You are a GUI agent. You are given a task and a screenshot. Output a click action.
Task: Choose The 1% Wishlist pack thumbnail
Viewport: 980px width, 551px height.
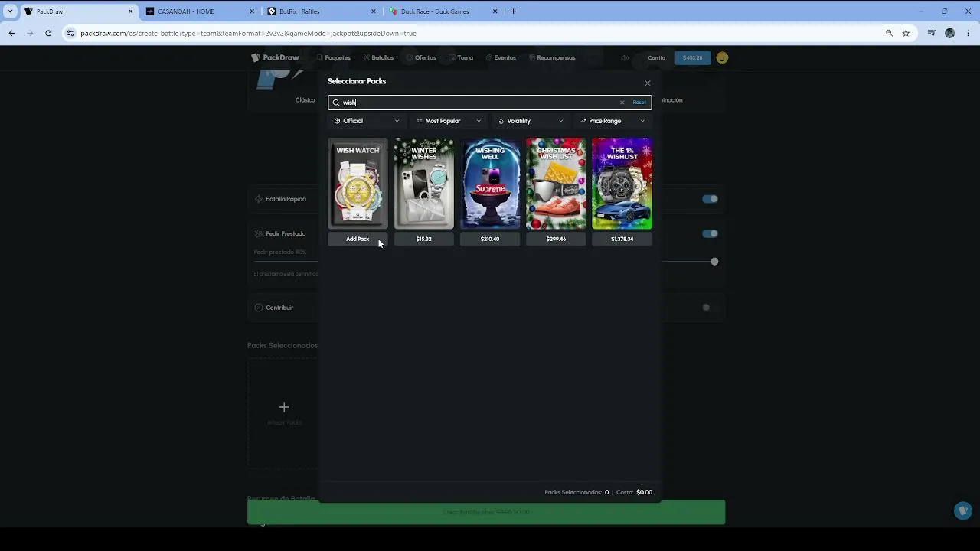tap(622, 184)
